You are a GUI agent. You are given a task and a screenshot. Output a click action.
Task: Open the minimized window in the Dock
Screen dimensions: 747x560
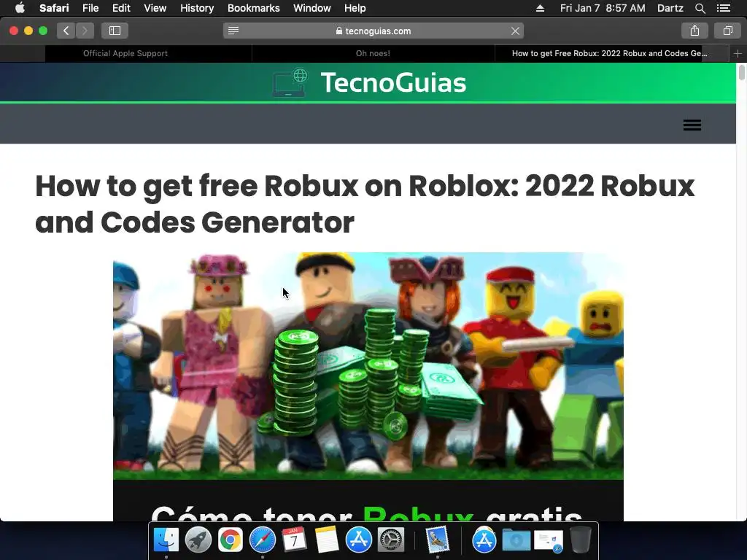[549, 541]
